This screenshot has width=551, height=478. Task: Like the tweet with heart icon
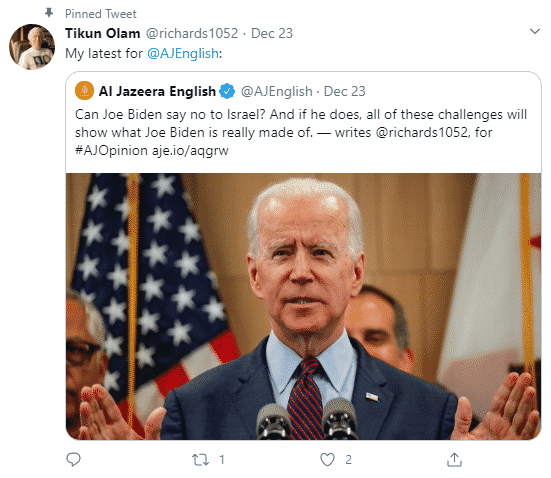(x=327, y=460)
